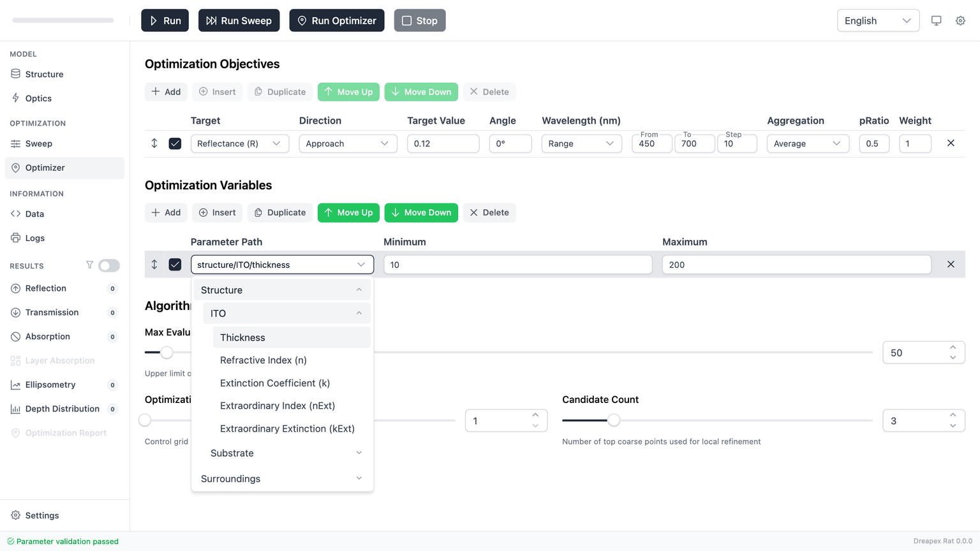Click the results filter funnel icon
The width and height of the screenshot is (980, 551).
tap(89, 265)
